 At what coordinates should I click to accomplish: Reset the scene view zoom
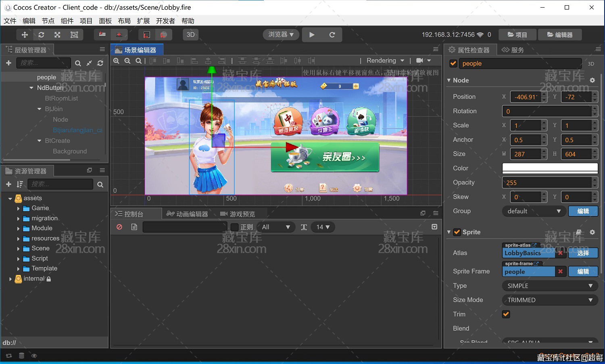tap(138, 61)
